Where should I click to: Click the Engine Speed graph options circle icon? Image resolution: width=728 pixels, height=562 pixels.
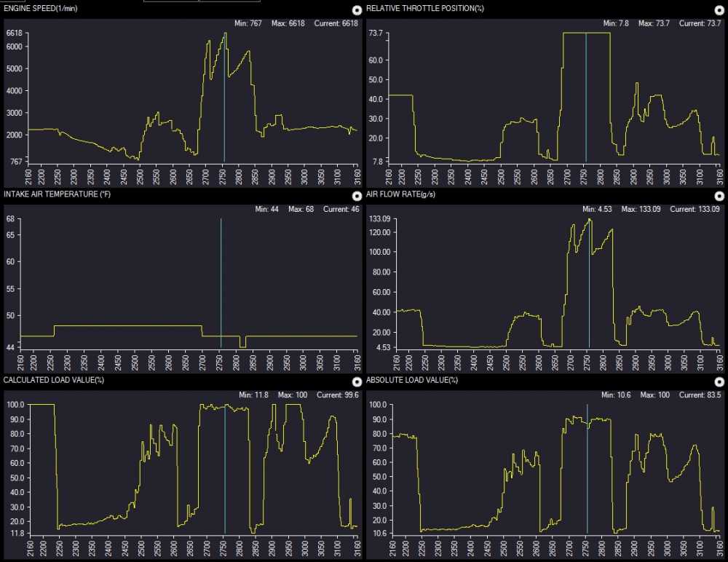356,10
